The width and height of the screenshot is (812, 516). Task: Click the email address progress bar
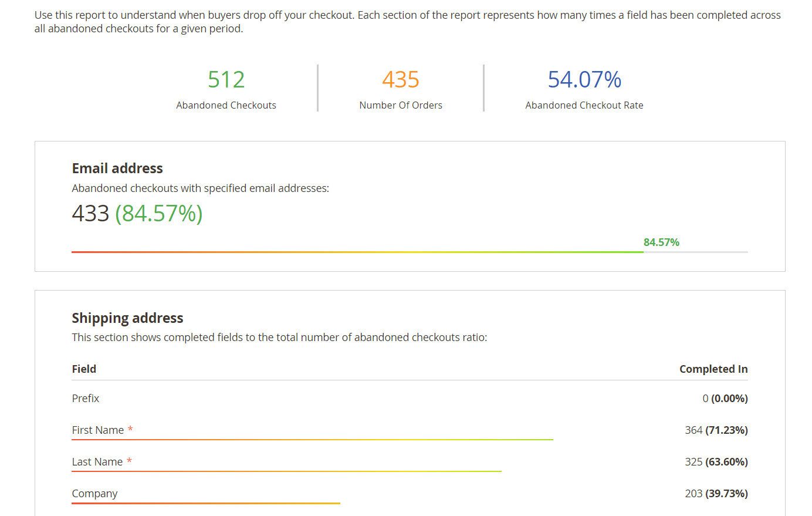tap(357, 252)
